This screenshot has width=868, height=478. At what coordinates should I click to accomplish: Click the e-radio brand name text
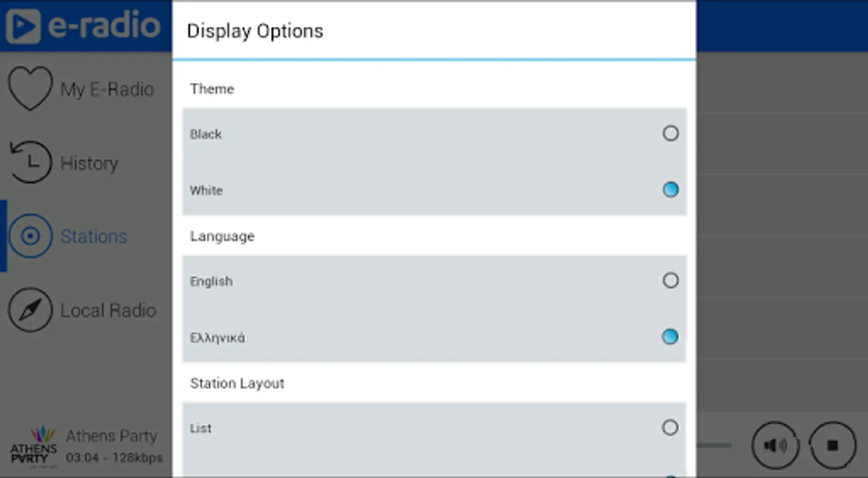pos(104,25)
